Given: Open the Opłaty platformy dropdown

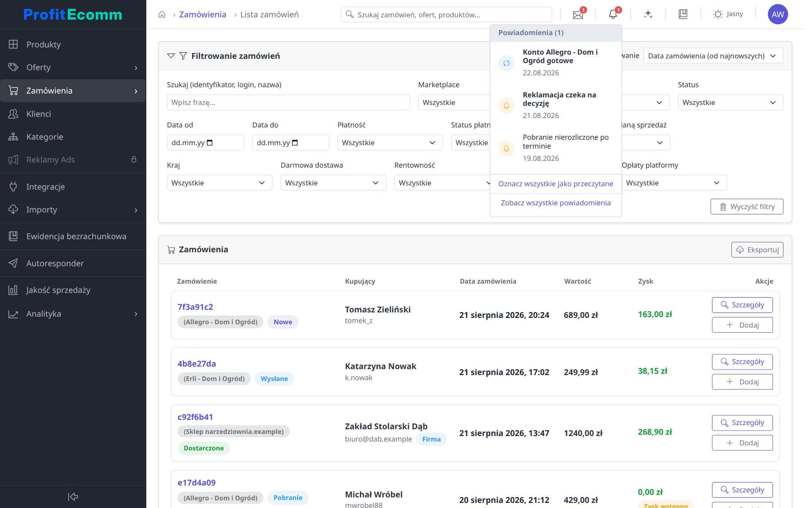Looking at the screenshot, I should (674, 183).
